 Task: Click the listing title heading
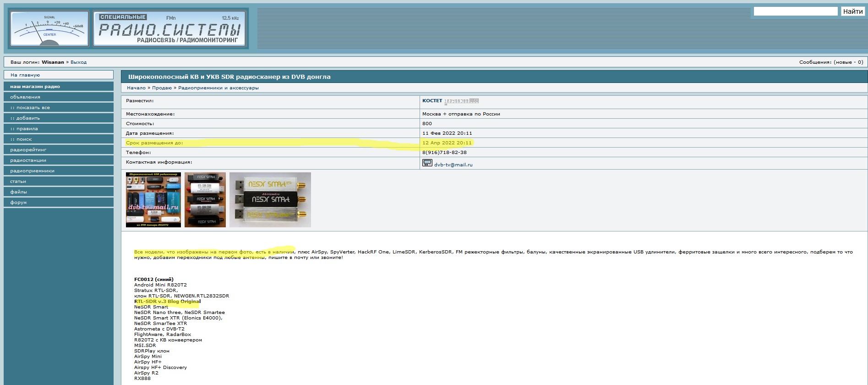(x=229, y=77)
